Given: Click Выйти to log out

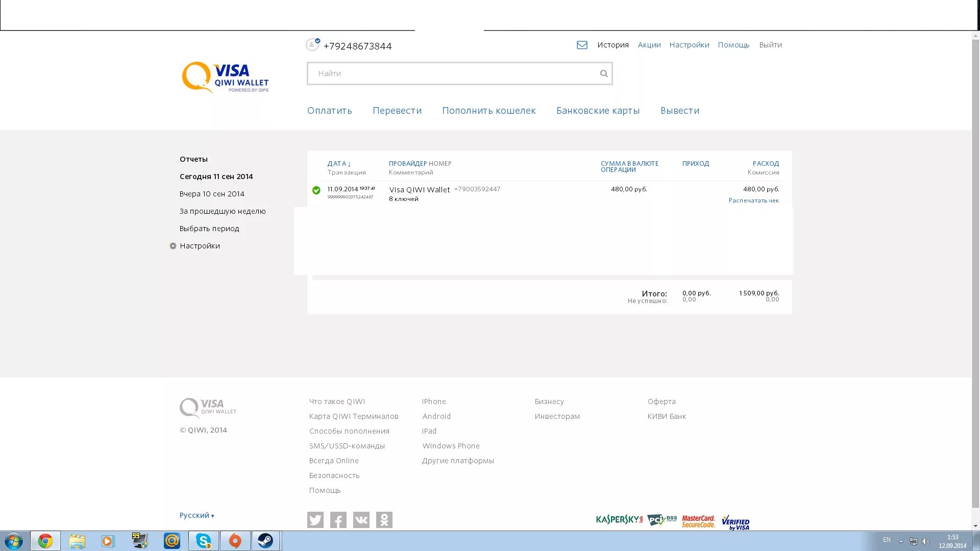Looking at the screenshot, I should 771,45.
